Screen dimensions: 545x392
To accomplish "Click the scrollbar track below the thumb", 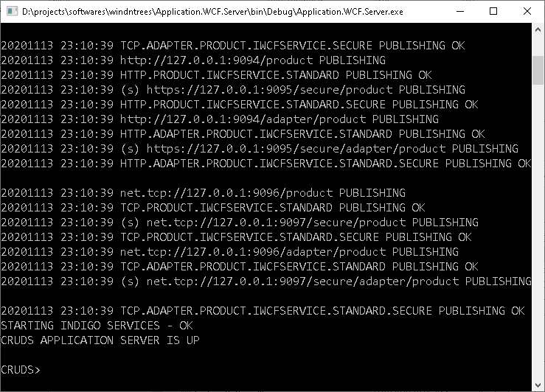I will [538, 231].
